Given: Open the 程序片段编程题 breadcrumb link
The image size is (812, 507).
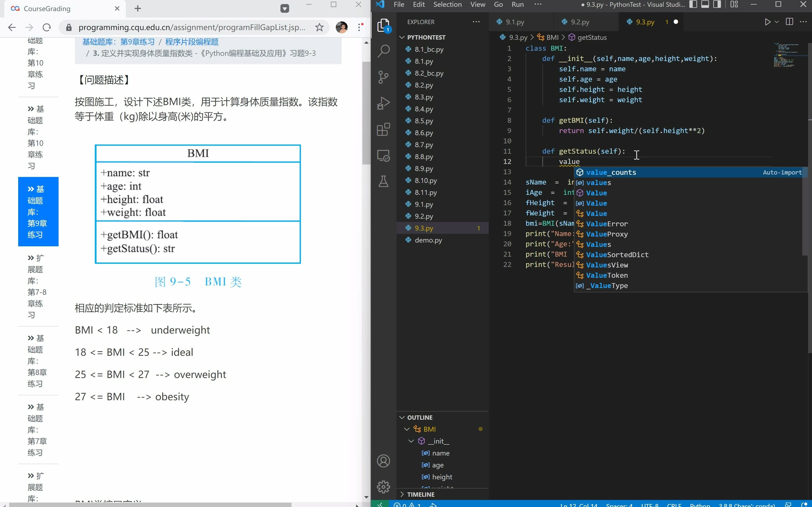Looking at the screenshot, I should (x=191, y=42).
